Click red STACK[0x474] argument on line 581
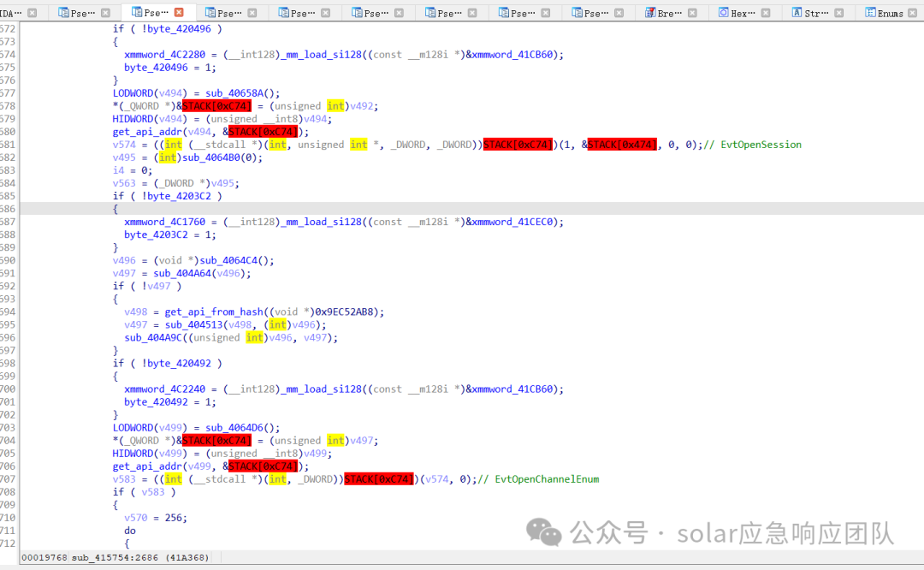The height and width of the screenshot is (570, 924). click(622, 145)
